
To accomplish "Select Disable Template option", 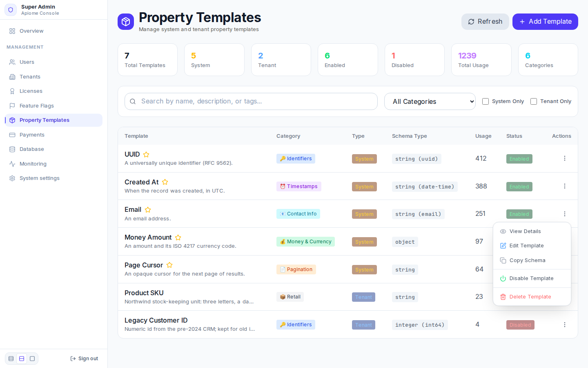I will tap(532, 278).
